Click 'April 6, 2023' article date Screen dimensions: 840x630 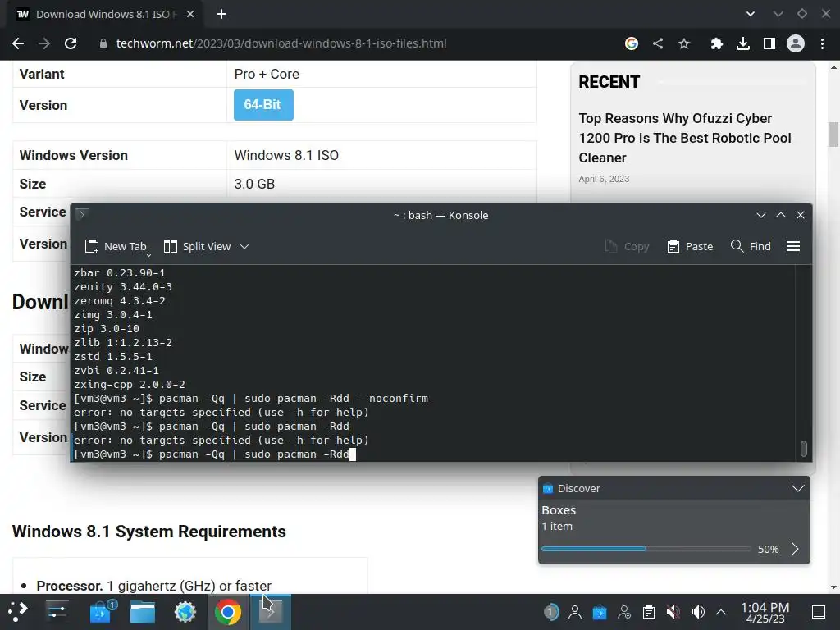[604, 179]
